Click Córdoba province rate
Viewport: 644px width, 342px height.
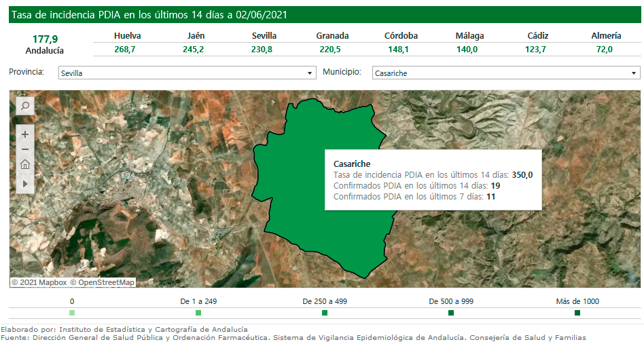click(x=401, y=50)
